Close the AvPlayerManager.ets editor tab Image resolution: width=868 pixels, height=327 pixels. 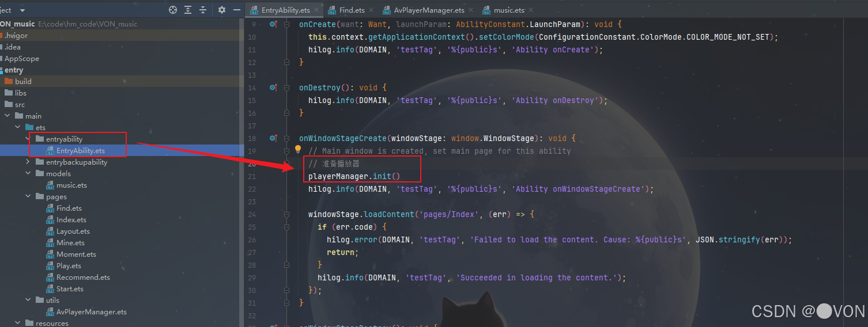(x=471, y=10)
